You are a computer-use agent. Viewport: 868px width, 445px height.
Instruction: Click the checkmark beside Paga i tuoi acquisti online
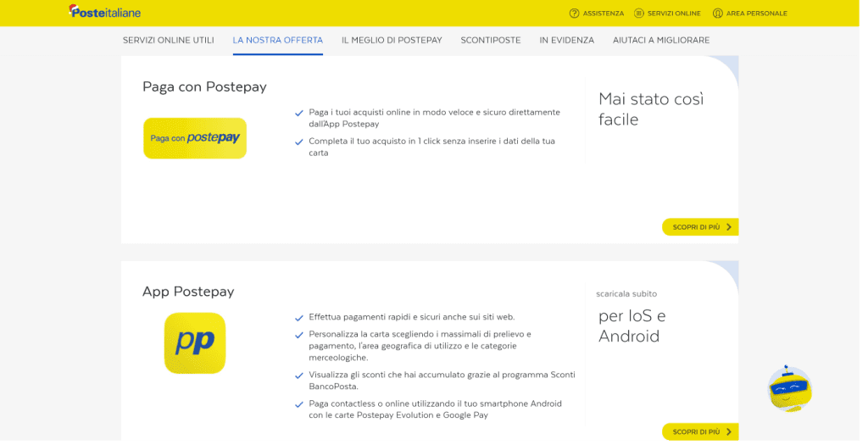pyautogui.click(x=299, y=113)
